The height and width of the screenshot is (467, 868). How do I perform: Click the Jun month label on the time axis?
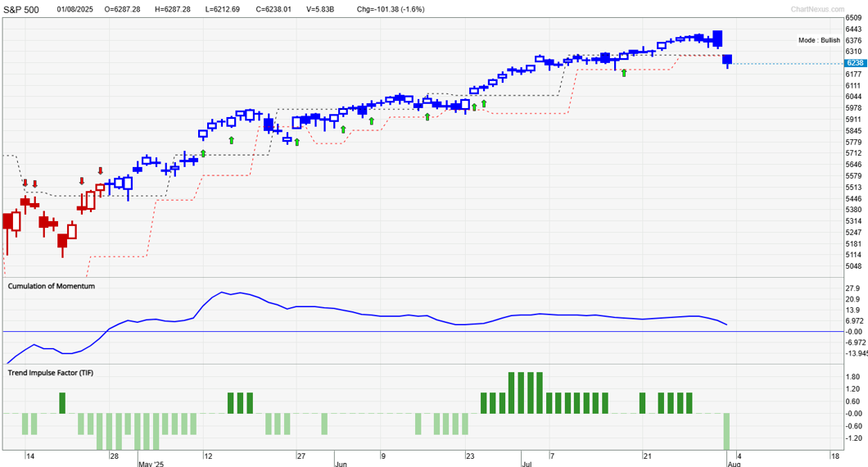coord(341,464)
